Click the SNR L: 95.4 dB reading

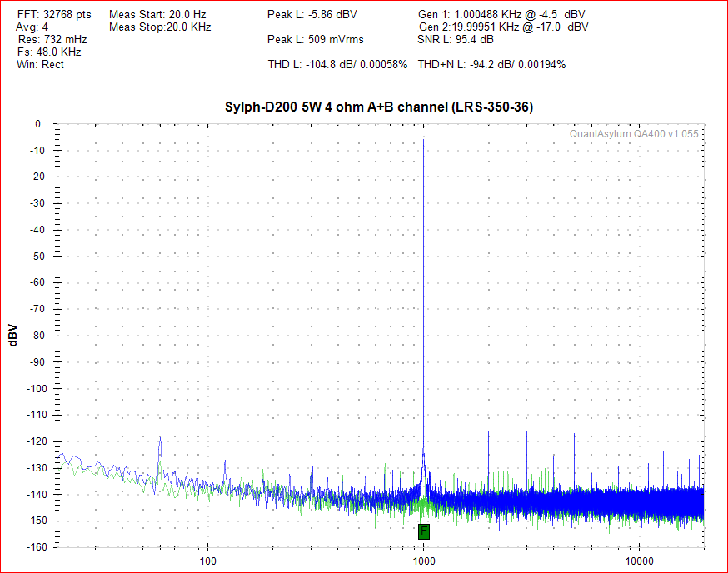click(456, 39)
